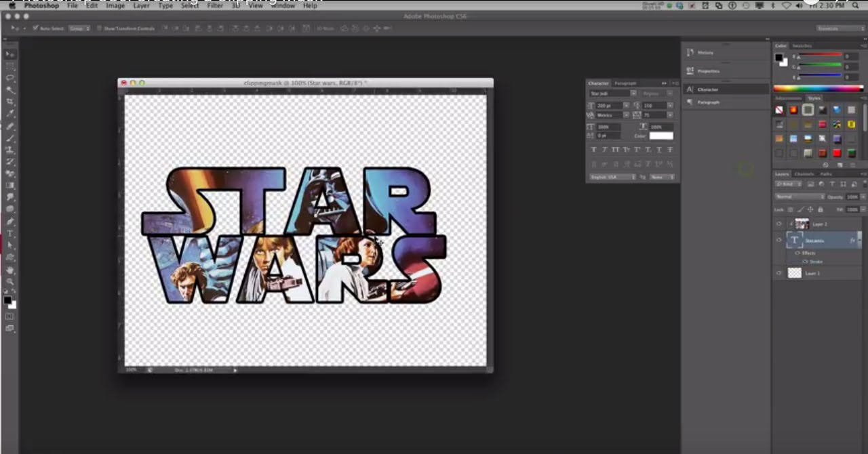Screen dimensions: 868x454
Task: Click the Opacity value field
Action: [853, 197]
